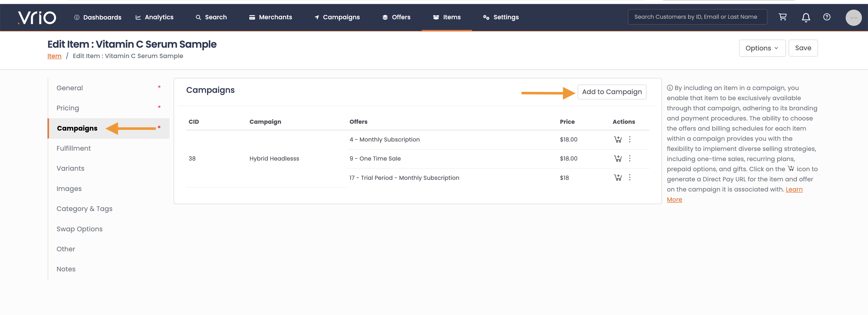Screen dimensions: 868x315
Task: Click cart icon for Trial Period offer
Action: [618, 178]
